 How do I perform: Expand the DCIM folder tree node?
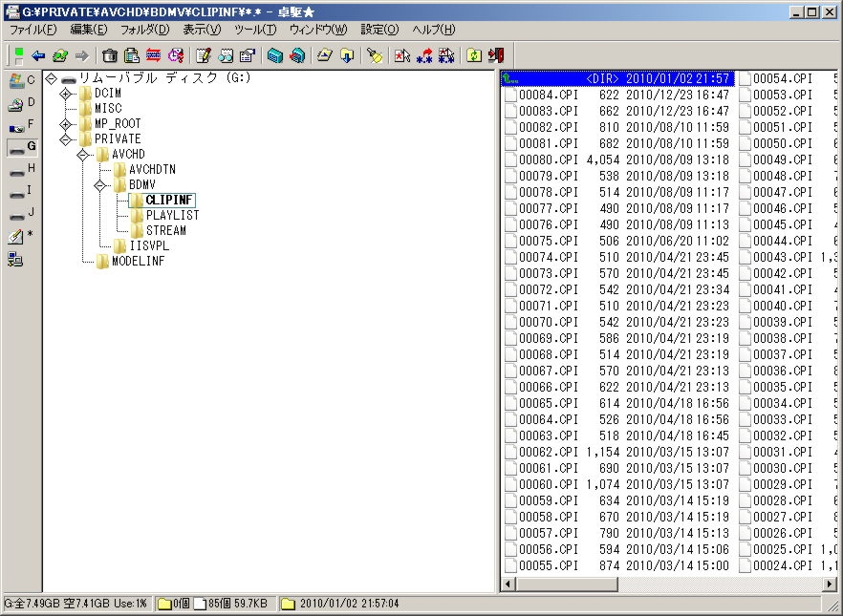(x=66, y=94)
